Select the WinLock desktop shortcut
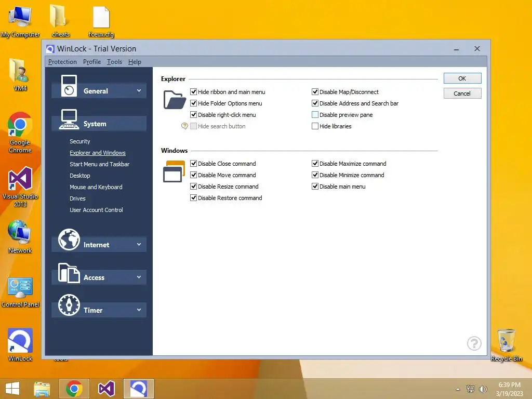 pos(20,345)
